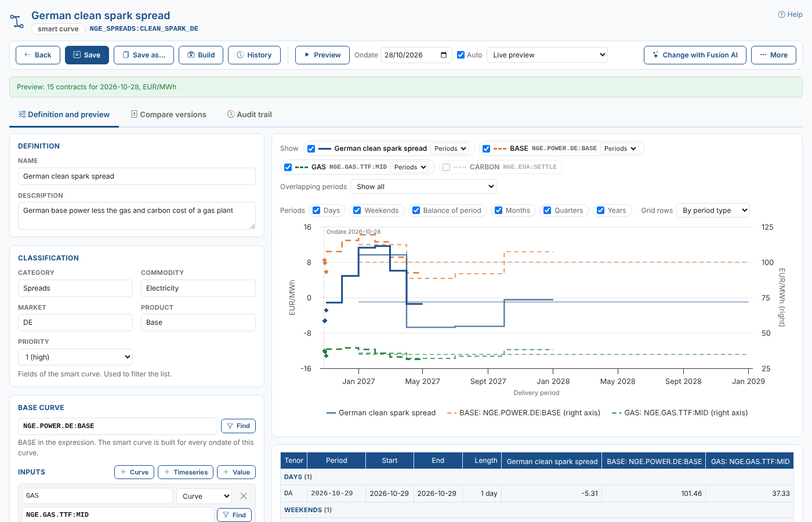
Task: Open the Overlapping periods dropdown
Action: click(423, 187)
